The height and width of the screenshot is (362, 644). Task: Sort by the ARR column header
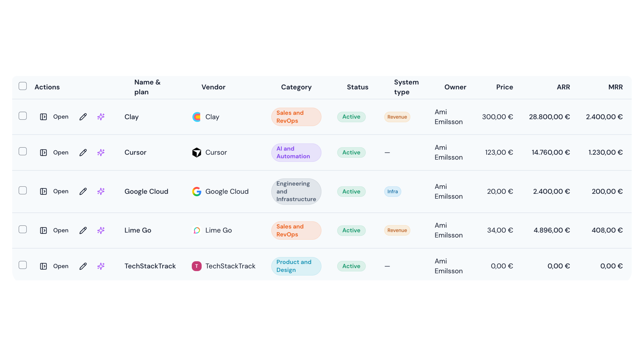[x=563, y=87]
